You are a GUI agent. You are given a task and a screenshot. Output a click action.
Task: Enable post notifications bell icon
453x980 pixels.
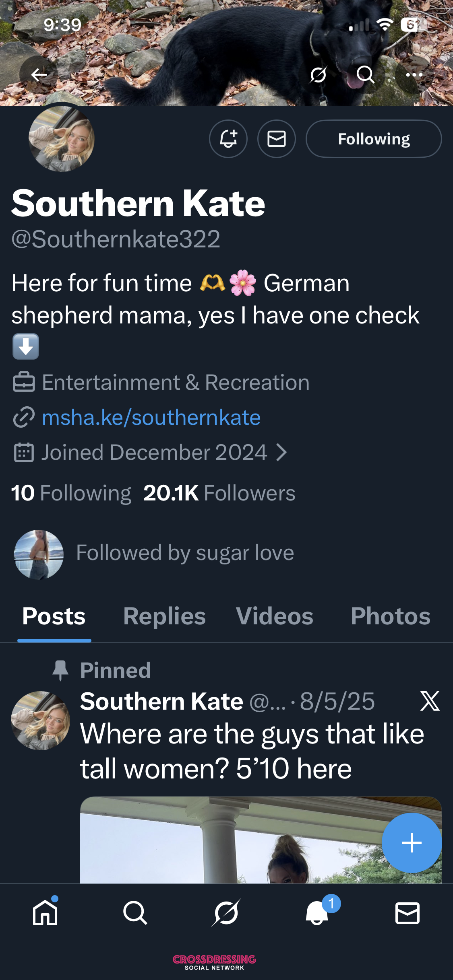click(228, 139)
